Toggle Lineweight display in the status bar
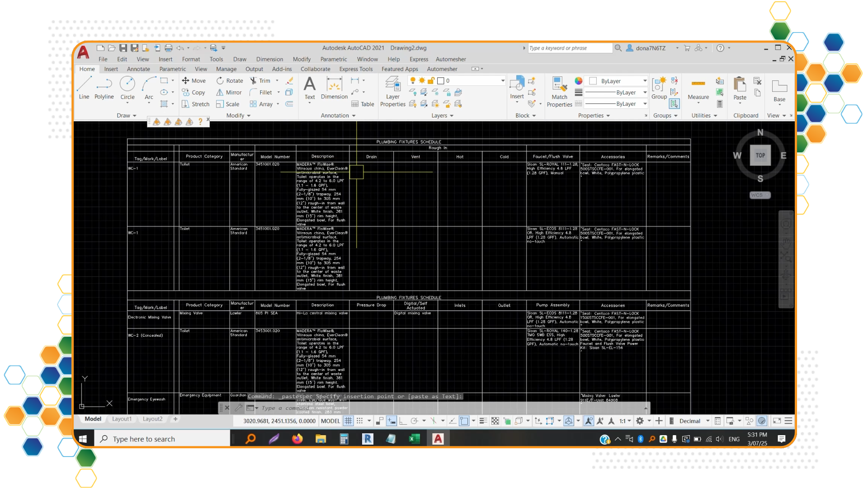Screen dimensions: 868x488 (x=483, y=421)
